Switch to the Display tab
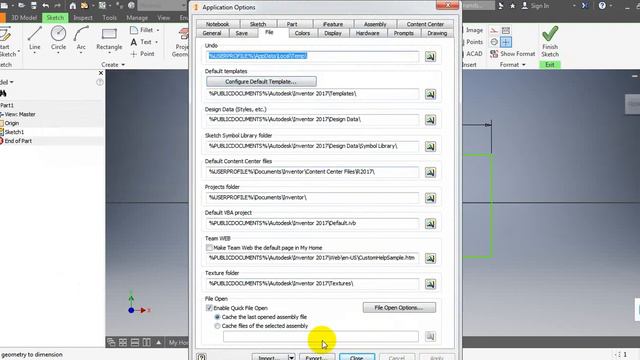This screenshot has height=360, width=640. click(x=333, y=33)
